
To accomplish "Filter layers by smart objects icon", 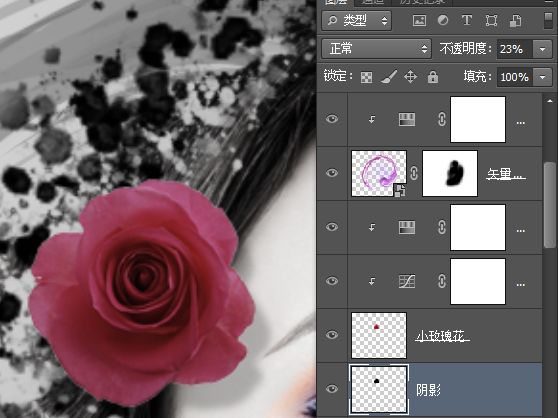I will [516, 21].
